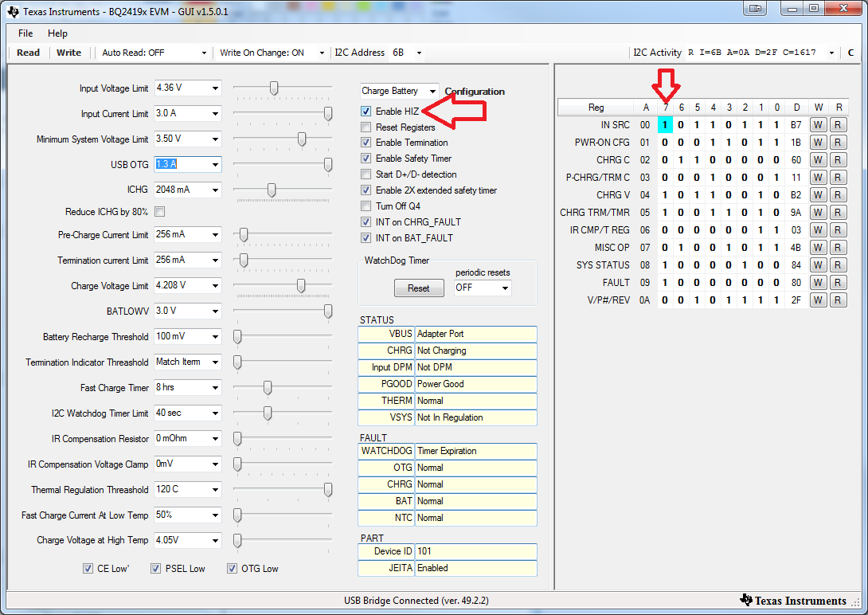Open the I2C Address 6B dropdown
Viewport: 868px width, 615px height.
point(419,53)
